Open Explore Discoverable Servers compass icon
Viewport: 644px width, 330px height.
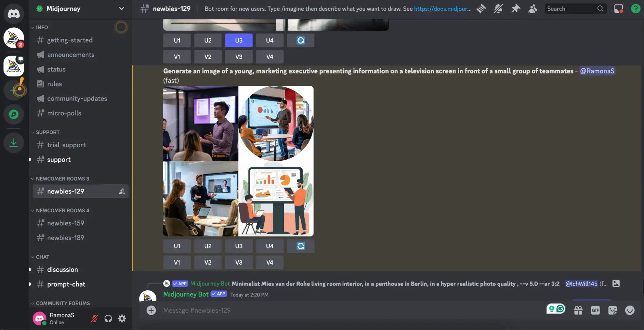(14, 114)
